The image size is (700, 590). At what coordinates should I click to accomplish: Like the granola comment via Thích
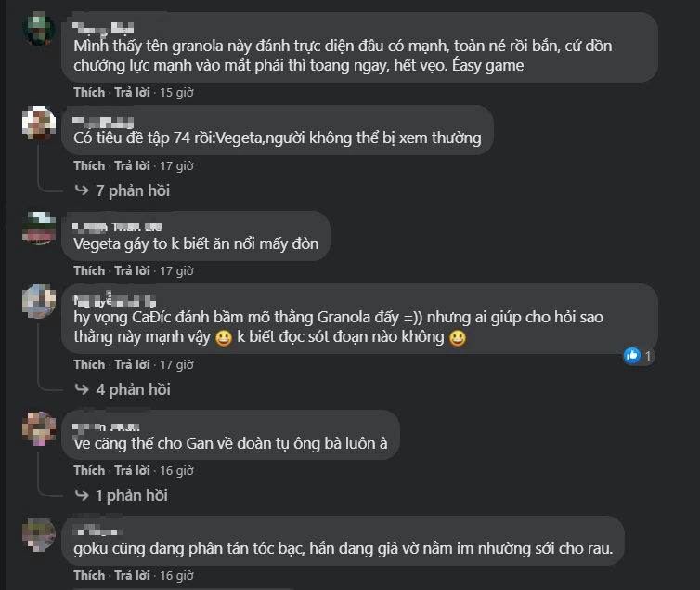point(89,93)
